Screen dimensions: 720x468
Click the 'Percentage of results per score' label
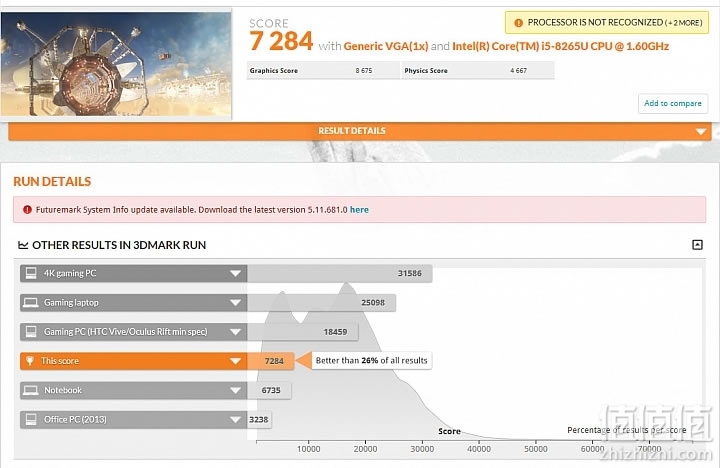626,430
